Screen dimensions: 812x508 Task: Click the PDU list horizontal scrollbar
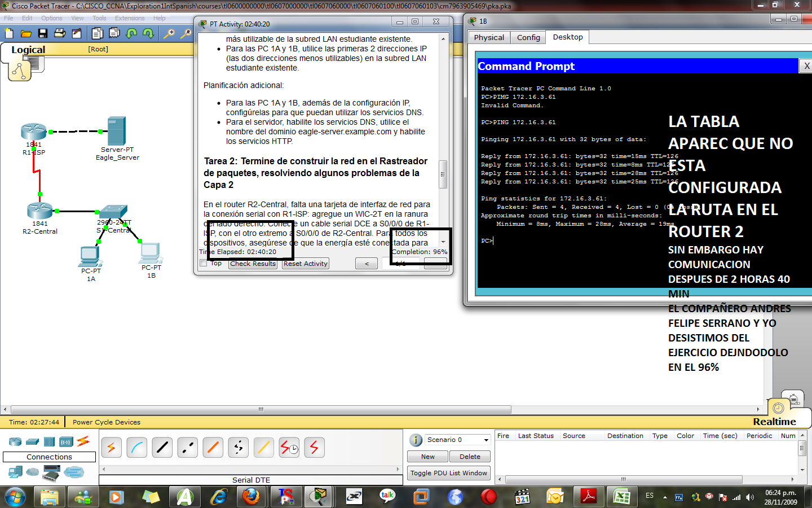click(x=623, y=479)
